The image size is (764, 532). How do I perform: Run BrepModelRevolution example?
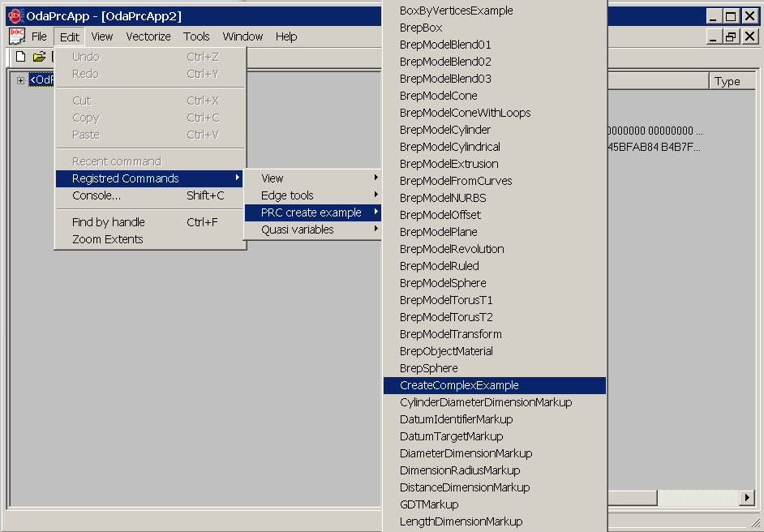(495, 250)
